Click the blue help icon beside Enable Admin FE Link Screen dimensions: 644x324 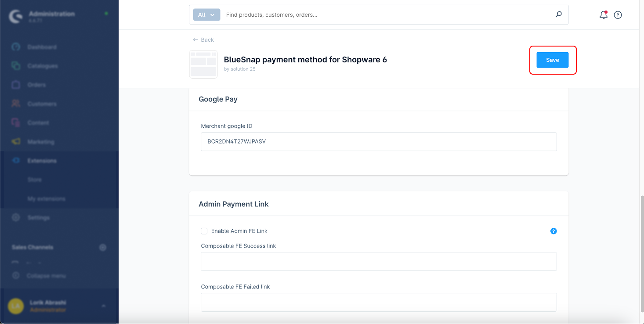[x=554, y=231]
